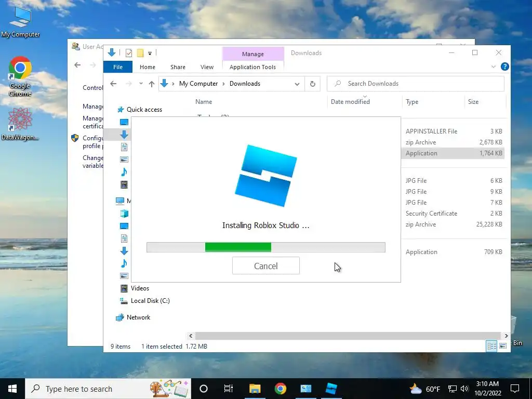
Task: Sort files by the Type column
Action: [412, 101]
